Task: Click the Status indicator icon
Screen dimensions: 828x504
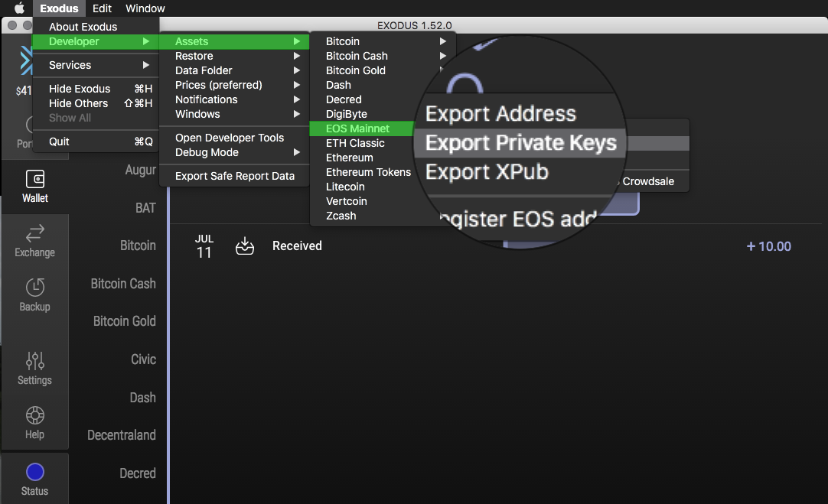Action: click(x=35, y=472)
